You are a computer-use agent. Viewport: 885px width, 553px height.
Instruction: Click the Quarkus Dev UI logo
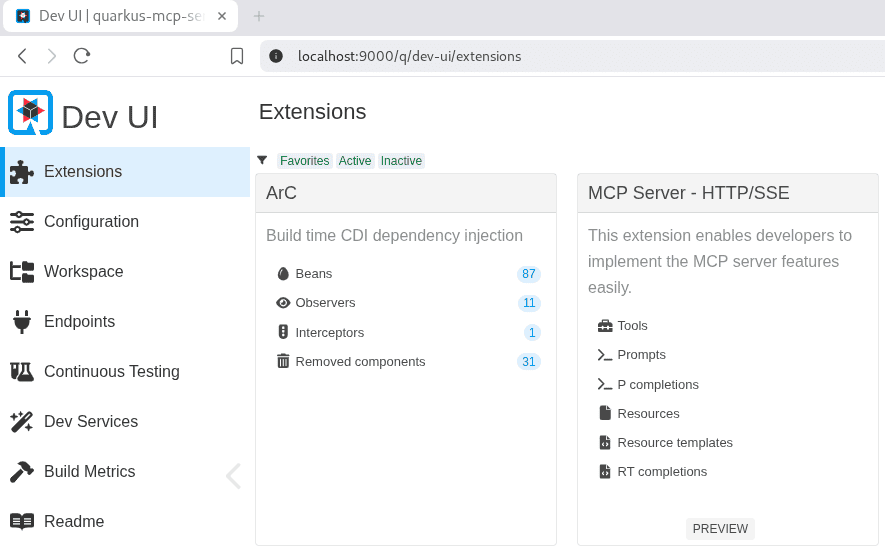(30, 113)
